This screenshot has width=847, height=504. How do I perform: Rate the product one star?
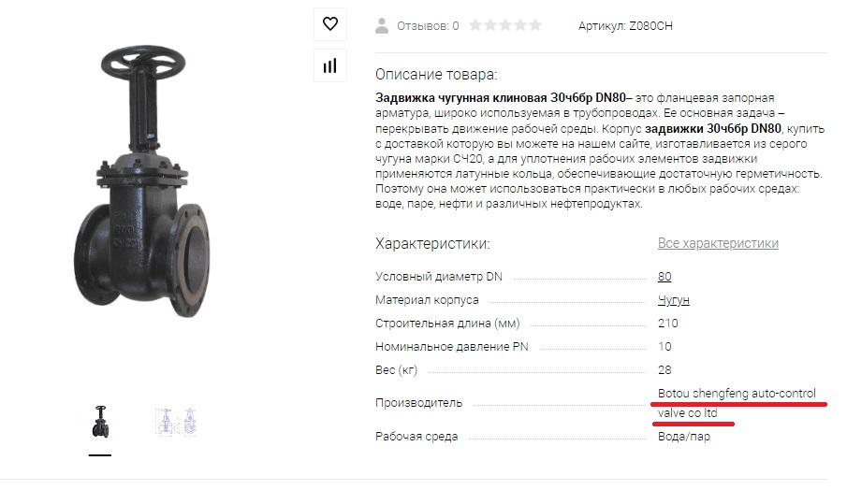[475, 25]
